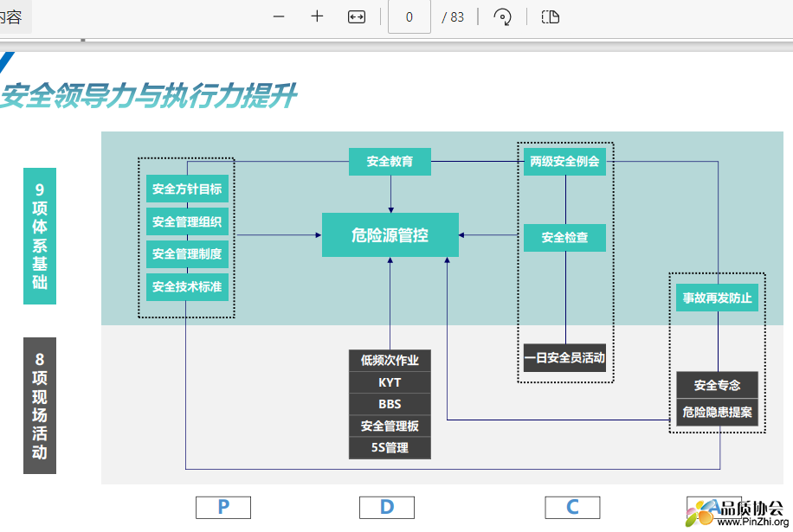Click the 一日安全员活动 box
This screenshot has width=793, height=532.
click(x=564, y=358)
